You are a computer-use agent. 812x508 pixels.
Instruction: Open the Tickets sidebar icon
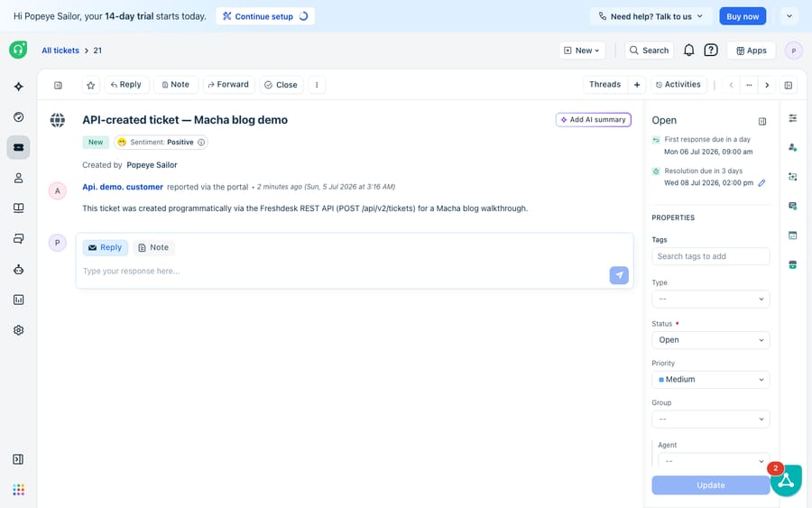19,148
